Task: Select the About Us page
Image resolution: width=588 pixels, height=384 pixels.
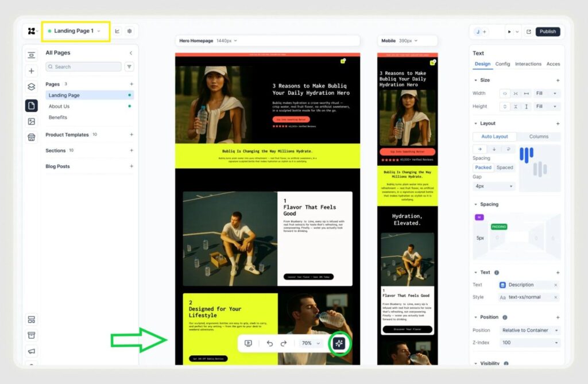Action: (59, 106)
